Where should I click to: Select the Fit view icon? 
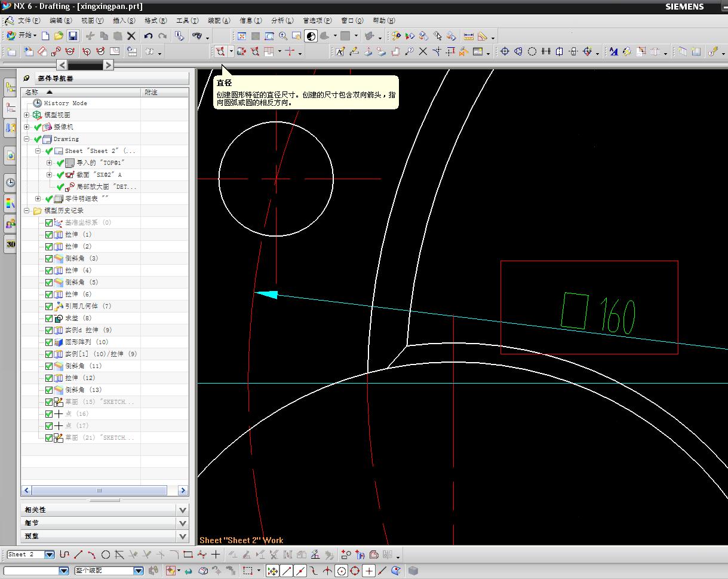point(241,36)
